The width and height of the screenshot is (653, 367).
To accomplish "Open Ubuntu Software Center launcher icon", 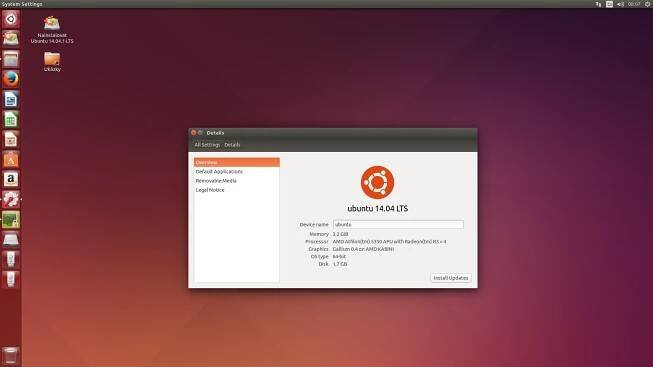I will tap(11, 160).
